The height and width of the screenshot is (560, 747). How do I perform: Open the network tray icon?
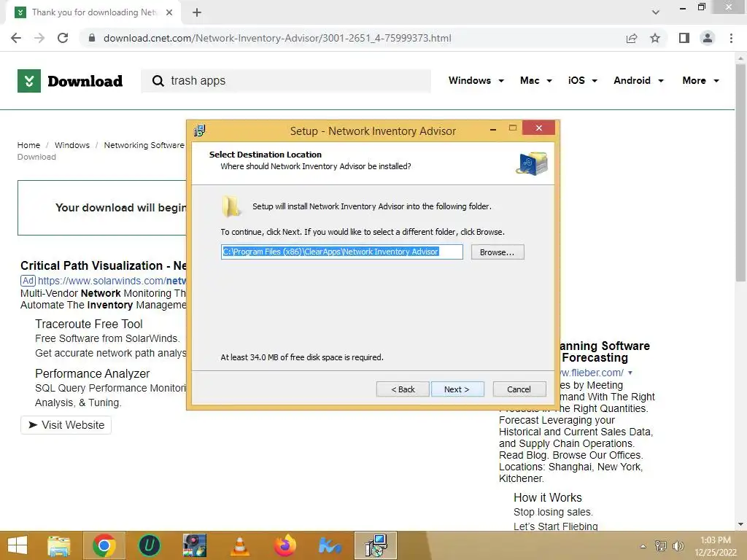660,545
